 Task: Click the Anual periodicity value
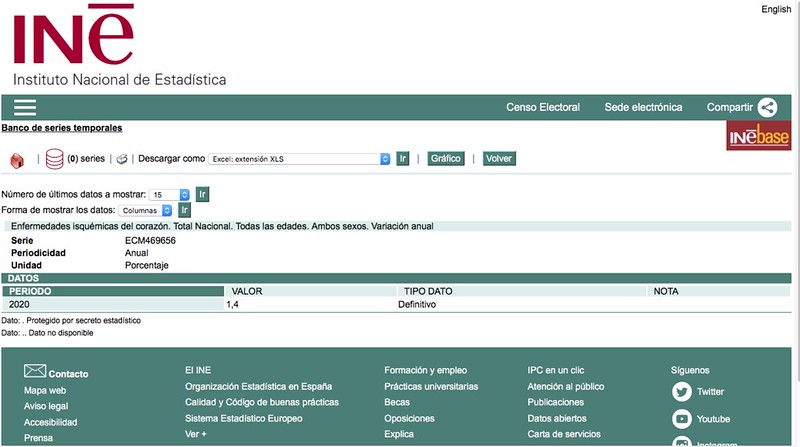137,253
